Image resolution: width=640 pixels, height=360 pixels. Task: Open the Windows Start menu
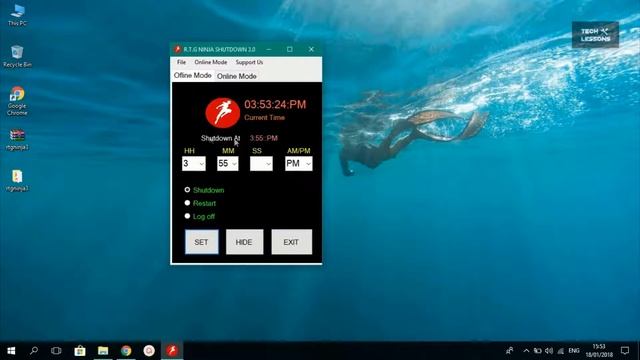click(x=11, y=351)
